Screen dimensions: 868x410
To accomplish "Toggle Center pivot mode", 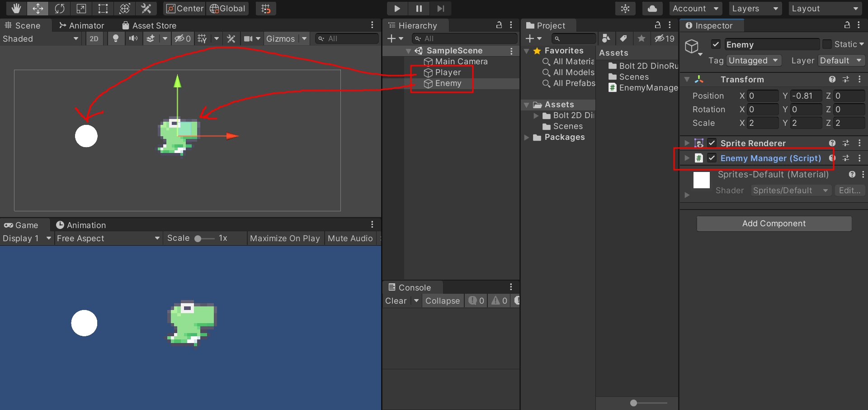I will click(x=185, y=8).
